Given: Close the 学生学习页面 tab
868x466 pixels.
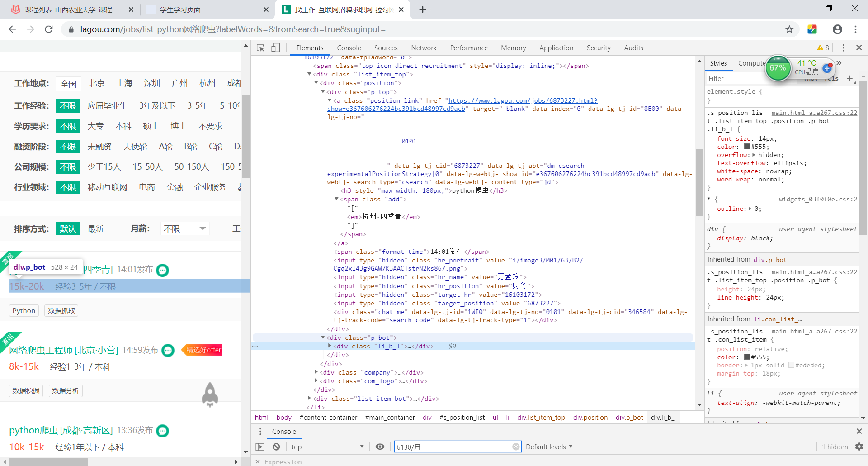Looking at the screenshot, I should pyautogui.click(x=266, y=10).
